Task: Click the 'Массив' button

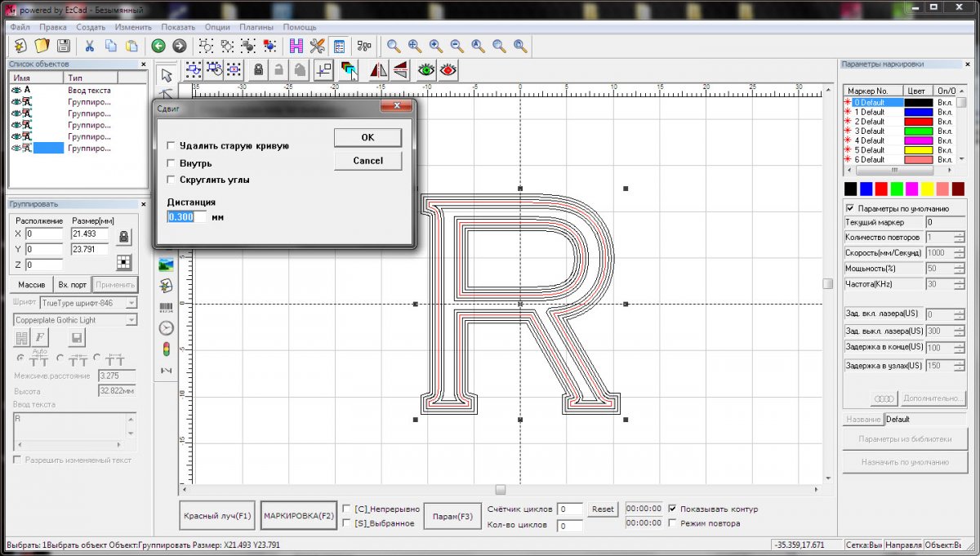Action: click(30, 285)
